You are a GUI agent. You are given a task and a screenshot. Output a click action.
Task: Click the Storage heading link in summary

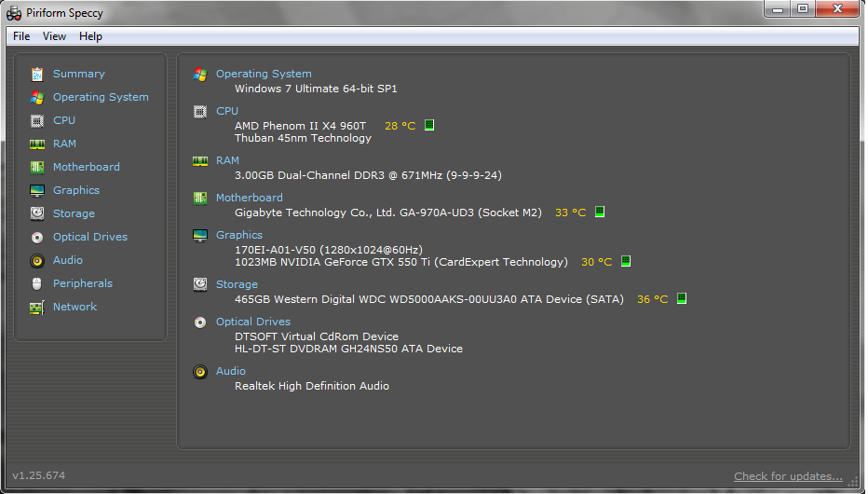tap(237, 284)
